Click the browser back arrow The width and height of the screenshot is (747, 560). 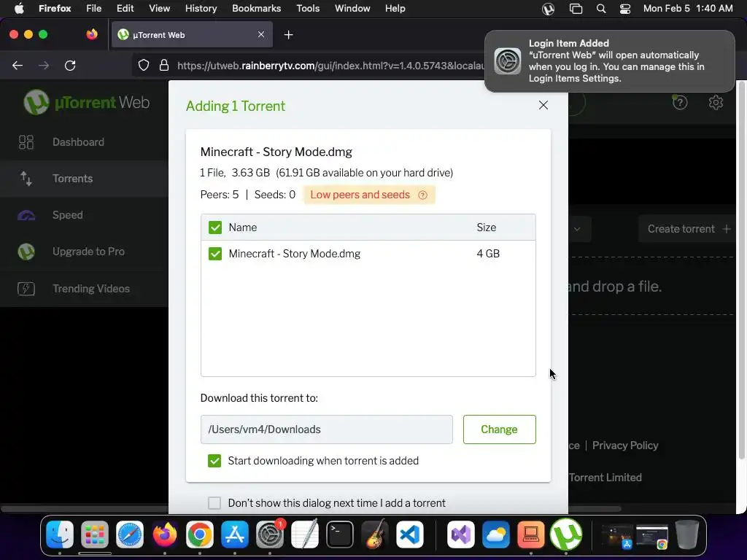[x=18, y=65]
